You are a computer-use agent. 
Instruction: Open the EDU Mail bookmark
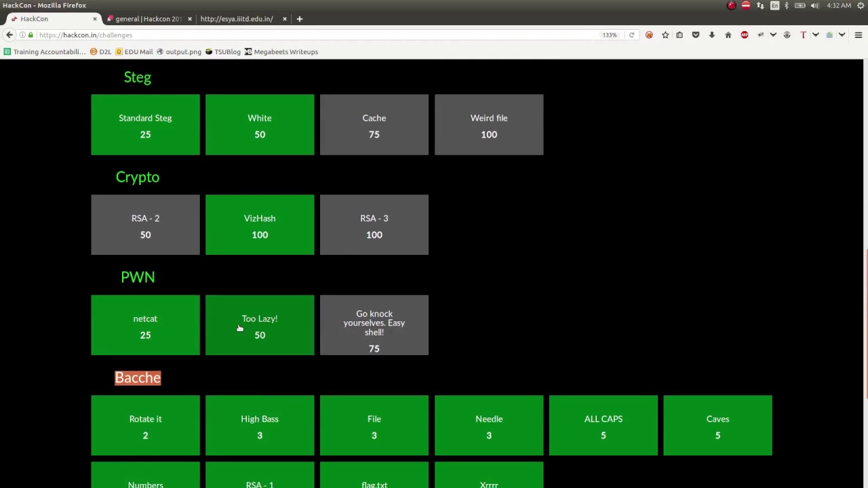point(134,52)
